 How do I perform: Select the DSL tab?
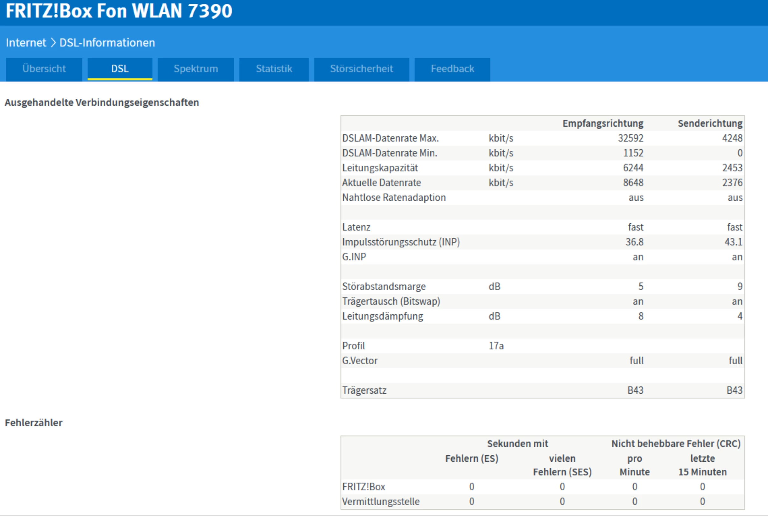120,69
